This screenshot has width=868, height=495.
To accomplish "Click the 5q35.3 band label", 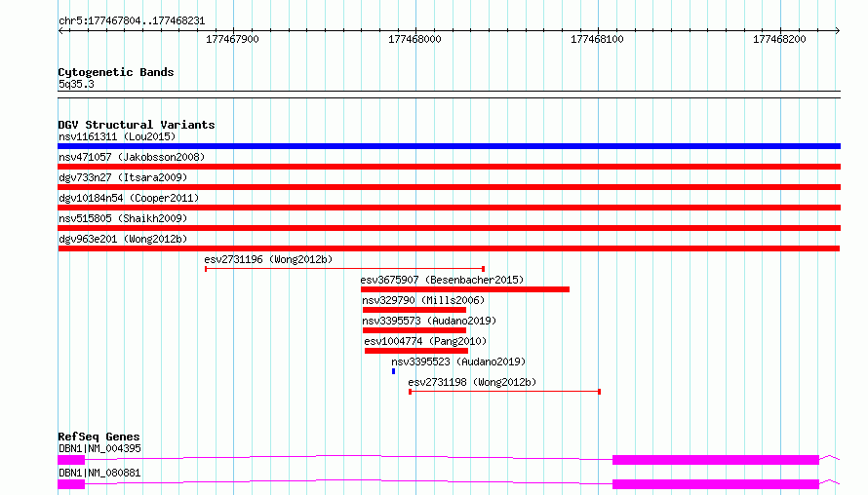I will 76,85.
